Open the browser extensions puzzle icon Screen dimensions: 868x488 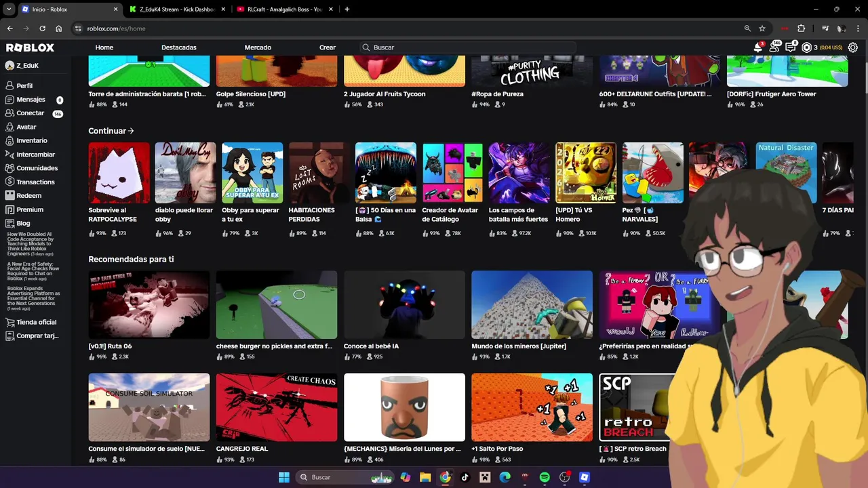click(x=801, y=28)
